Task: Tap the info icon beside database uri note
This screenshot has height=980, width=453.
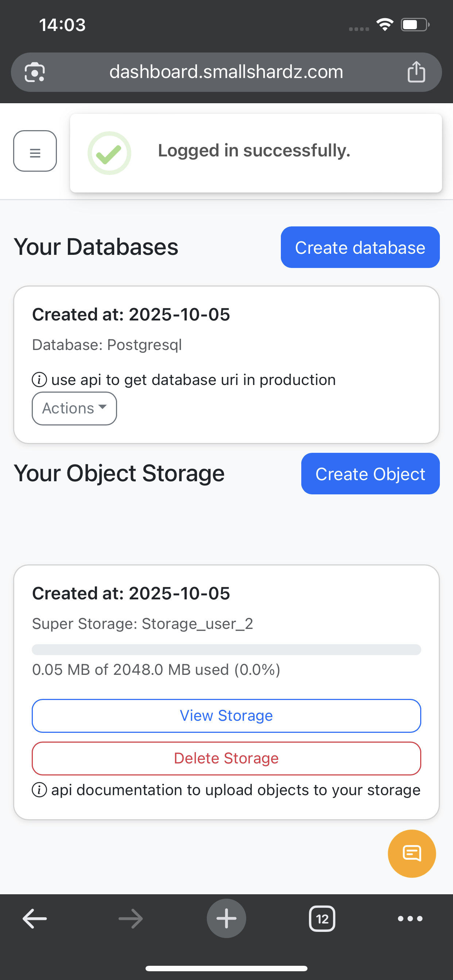Action: [39, 380]
